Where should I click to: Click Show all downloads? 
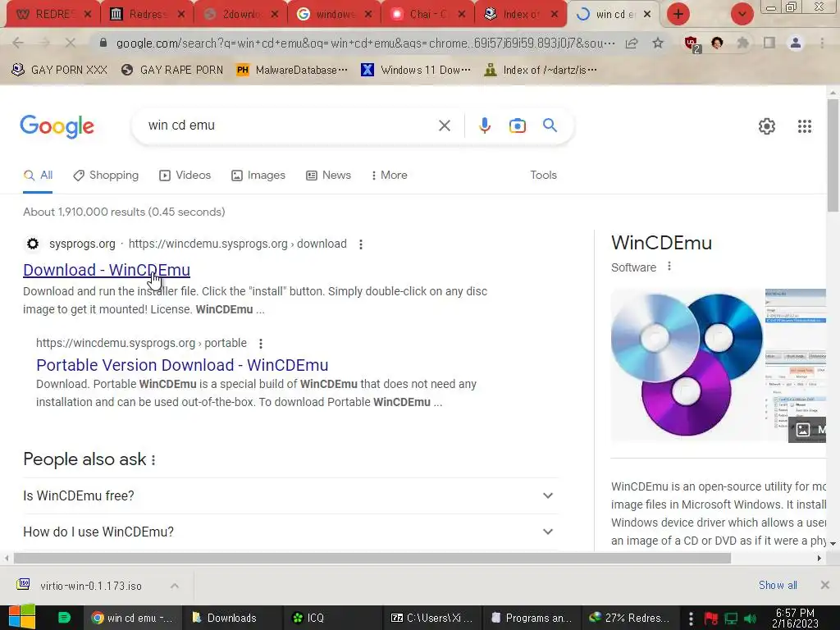(778, 586)
